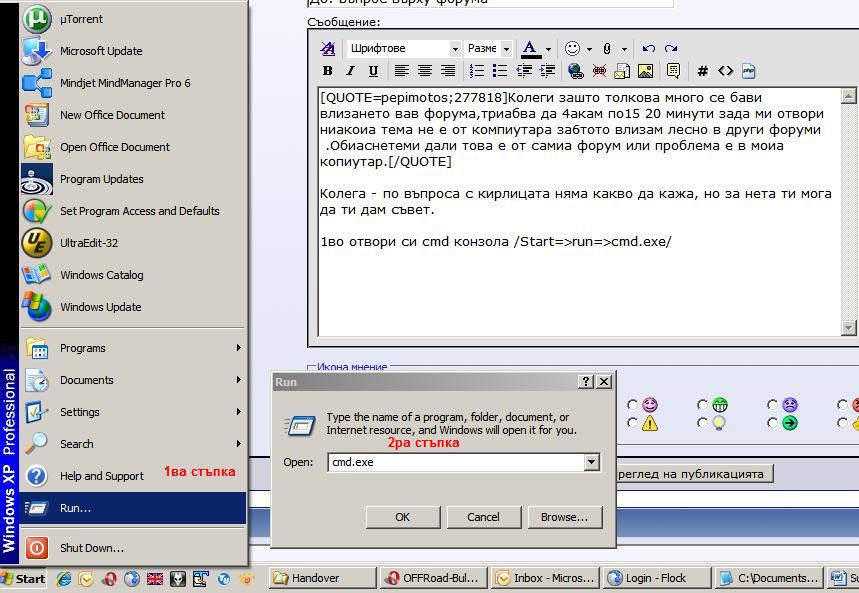Switch to Inbox - Micros... taskbar window
This screenshot has height=593, width=859.
545,578
